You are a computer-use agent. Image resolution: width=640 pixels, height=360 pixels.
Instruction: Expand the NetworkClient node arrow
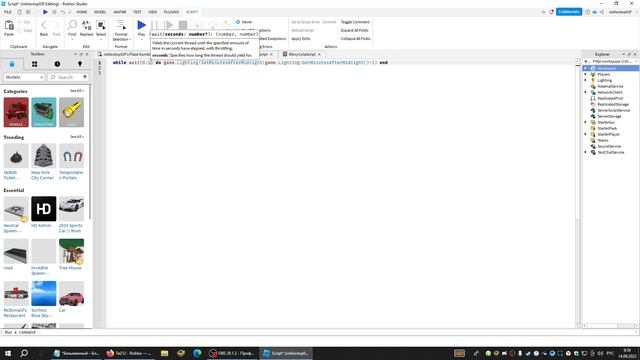[x=586, y=92]
